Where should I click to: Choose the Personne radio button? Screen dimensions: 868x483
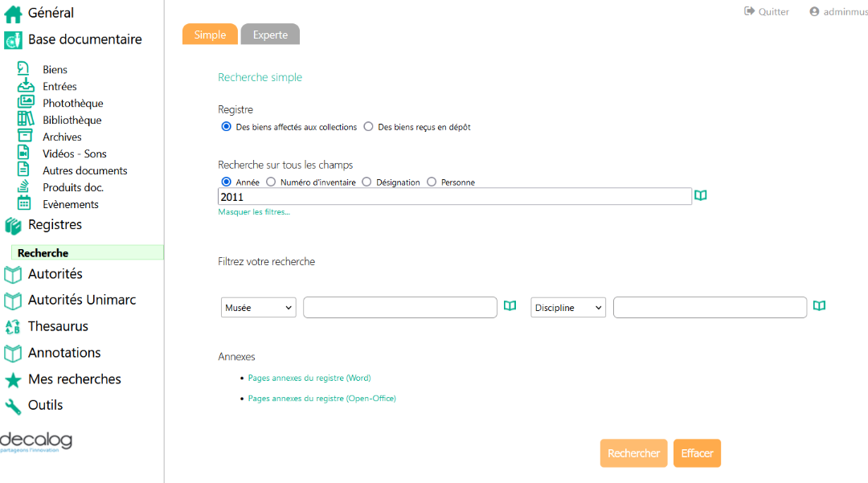coord(432,182)
